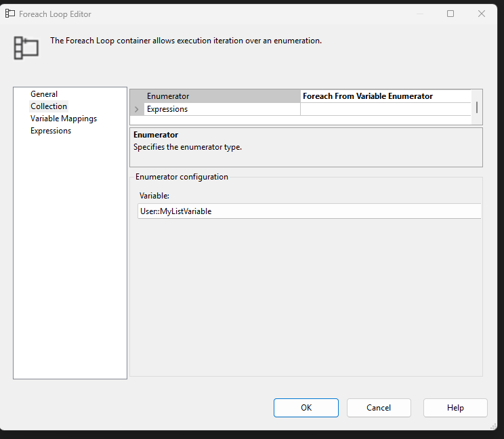This screenshot has height=439, width=504.
Task: Switch to the Variable Mappings page
Action: click(x=64, y=119)
